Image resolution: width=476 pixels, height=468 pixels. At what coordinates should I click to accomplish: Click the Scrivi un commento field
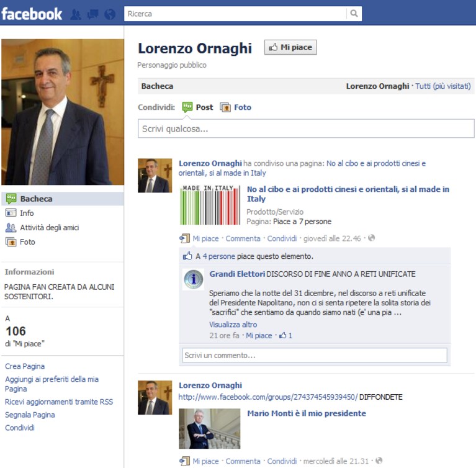[315, 355]
